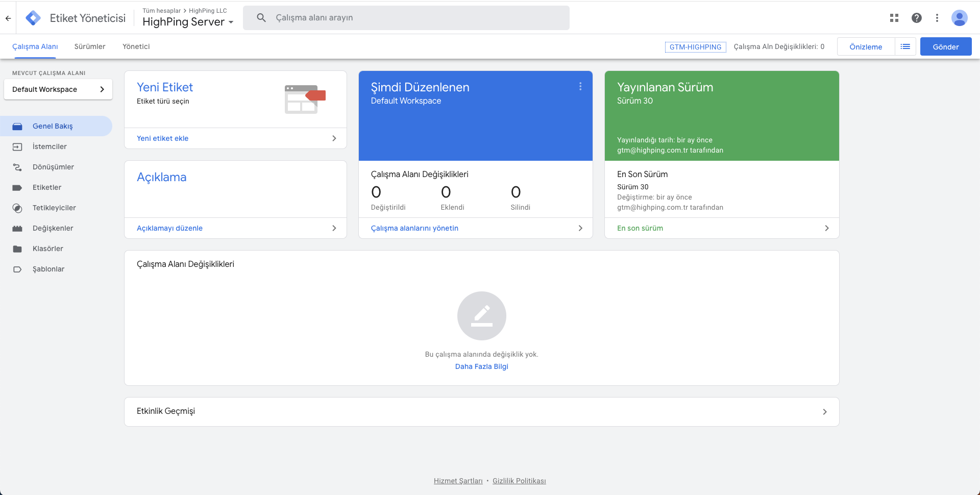Open the Google apps grid
980x495 pixels.
coord(894,17)
